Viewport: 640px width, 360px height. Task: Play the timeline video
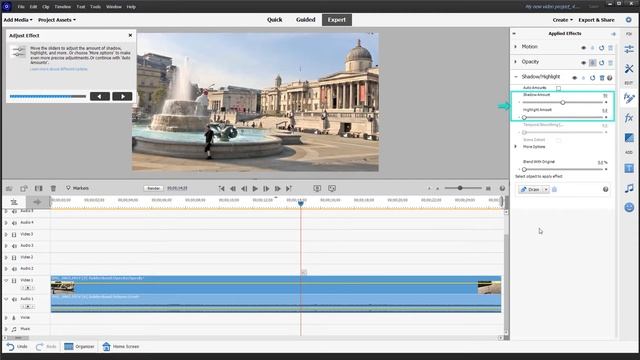255,189
